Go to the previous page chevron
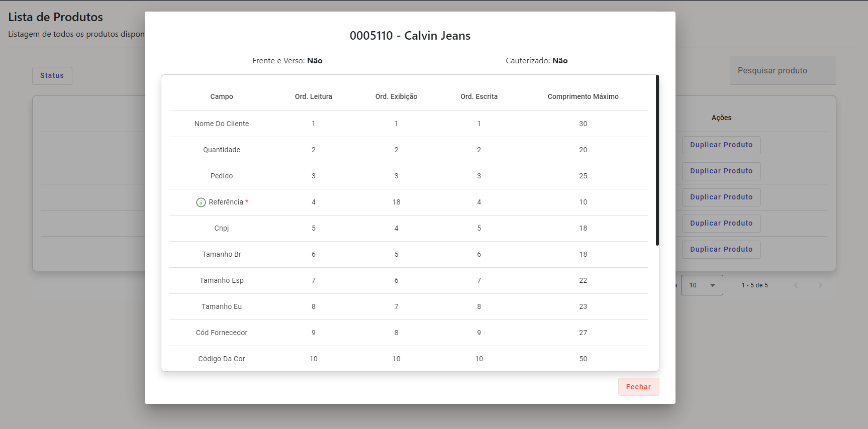 tap(796, 285)
